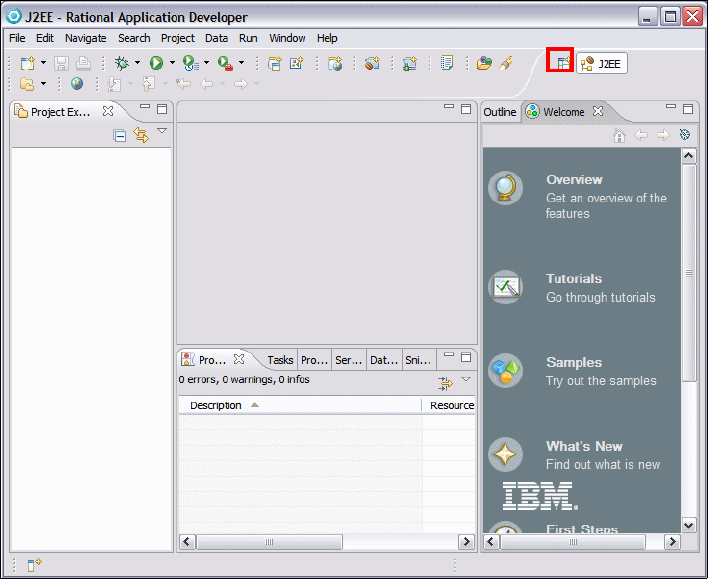Open the What's New welcome link
Screen dimensions: 708x579
(x=584, y=446)
